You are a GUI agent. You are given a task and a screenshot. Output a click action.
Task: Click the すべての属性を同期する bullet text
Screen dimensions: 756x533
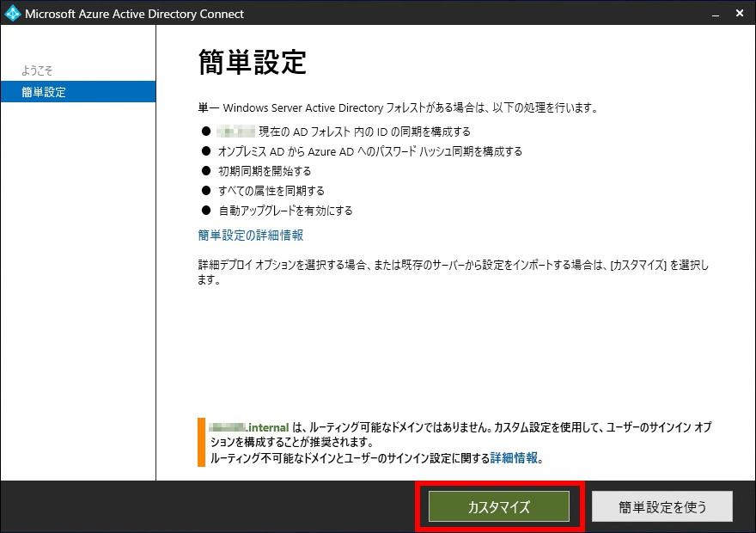[271, 191]
